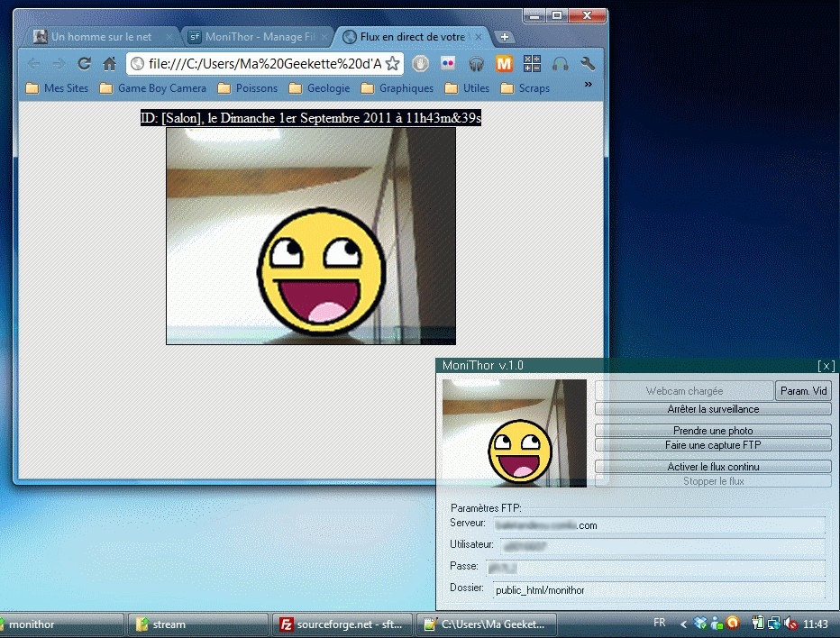Click the Stopper le flux button
The width and height of the screenshot is (840, 638).
point(713,481)
